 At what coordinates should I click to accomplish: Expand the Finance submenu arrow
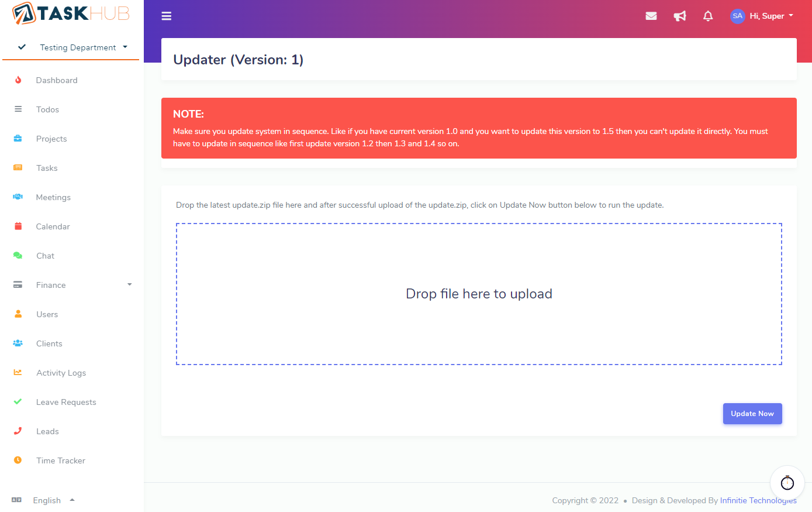tap(129, 285)
